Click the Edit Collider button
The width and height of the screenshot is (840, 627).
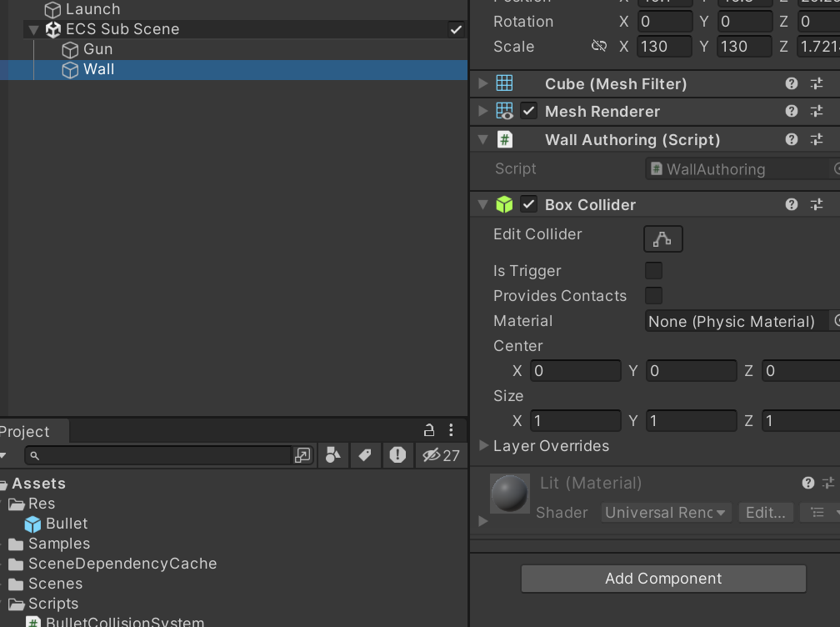coord(663,238)
